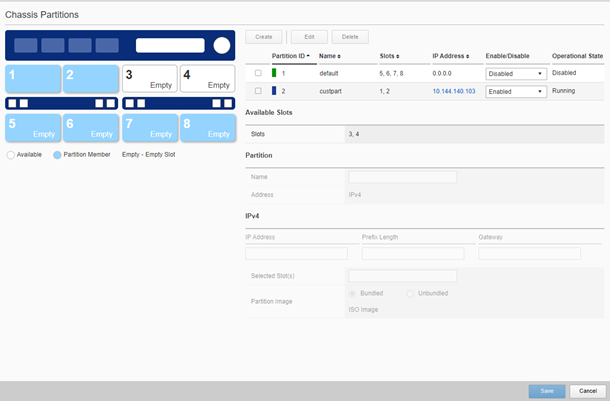Open Enable/Disable dropdown for default partition

click(x=515, y=73)
